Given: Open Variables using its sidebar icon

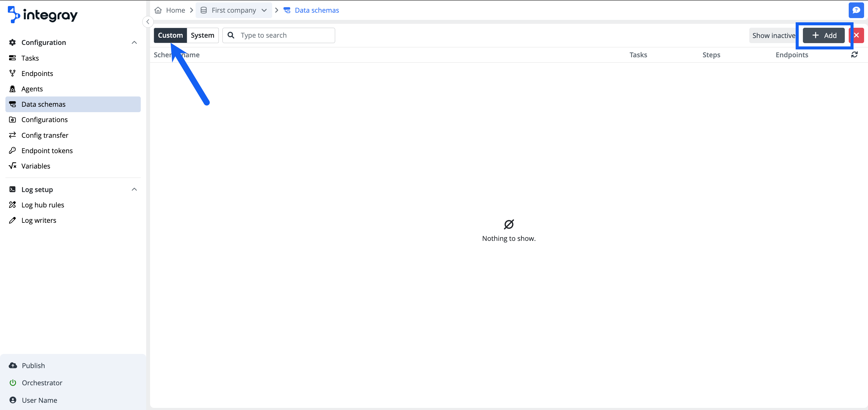Looking at the screenshot, I should point(12,166).
